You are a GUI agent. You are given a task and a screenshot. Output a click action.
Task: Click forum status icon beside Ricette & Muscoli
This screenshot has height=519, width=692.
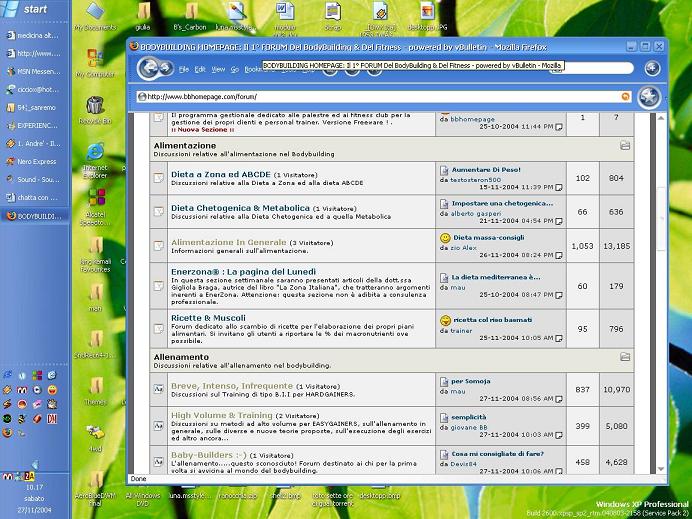(x=158, y=326)
